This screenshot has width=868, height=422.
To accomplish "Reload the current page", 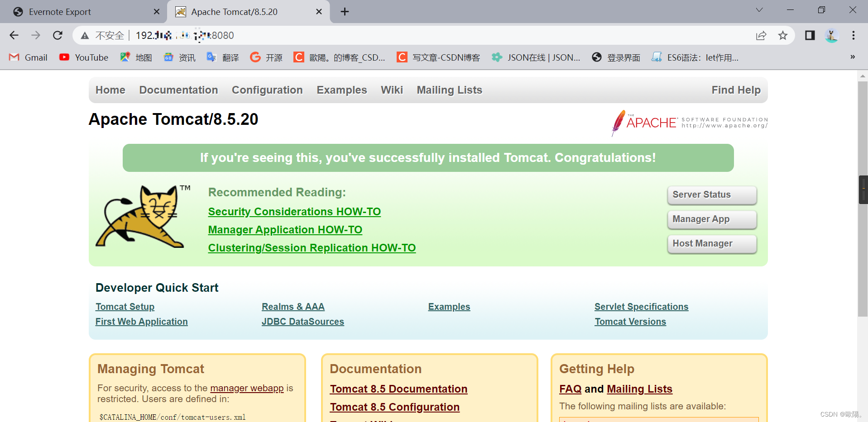I will 58,35.
